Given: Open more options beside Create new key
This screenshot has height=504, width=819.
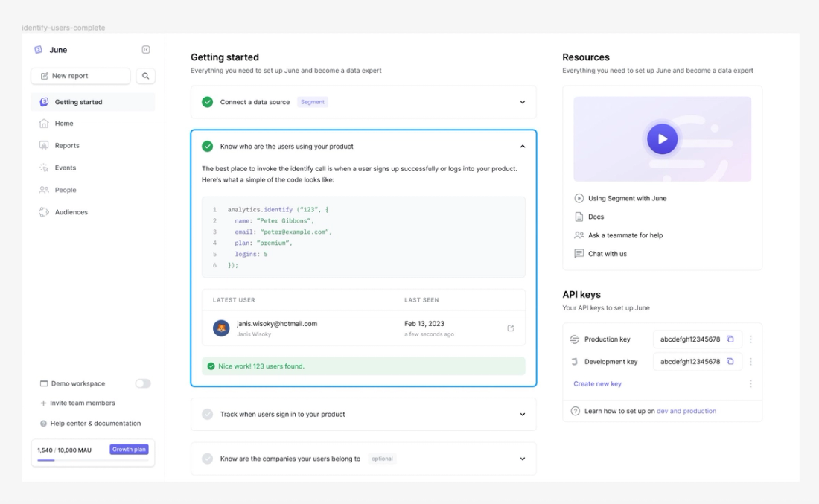Looking at the screenshot, I should coord(751,384).
